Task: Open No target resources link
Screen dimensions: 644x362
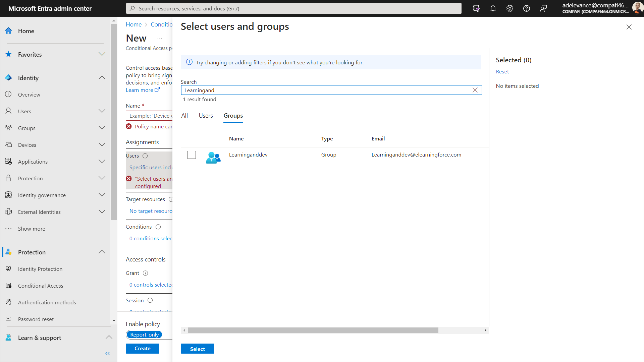Action: tap(151, 211)
